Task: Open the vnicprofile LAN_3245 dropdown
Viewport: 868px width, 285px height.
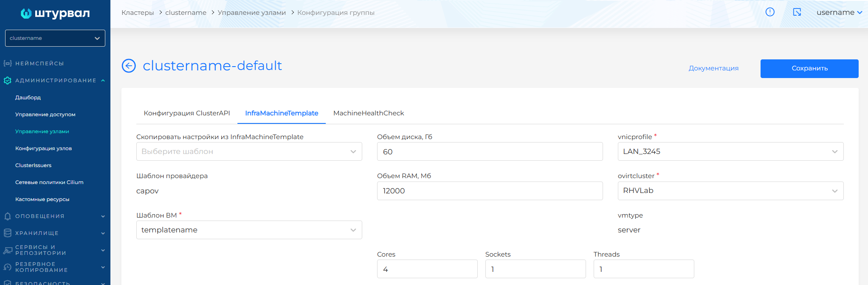Action: (x=730, y=152)
